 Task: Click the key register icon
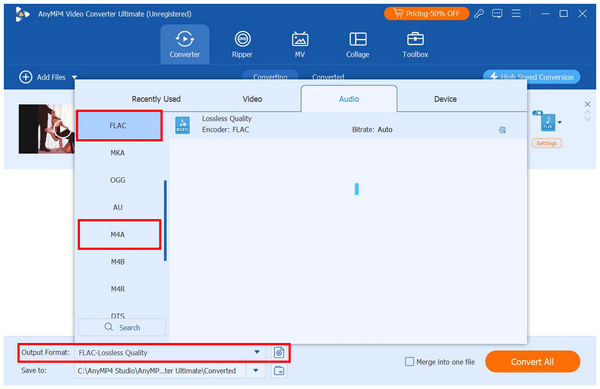point(479,14)
